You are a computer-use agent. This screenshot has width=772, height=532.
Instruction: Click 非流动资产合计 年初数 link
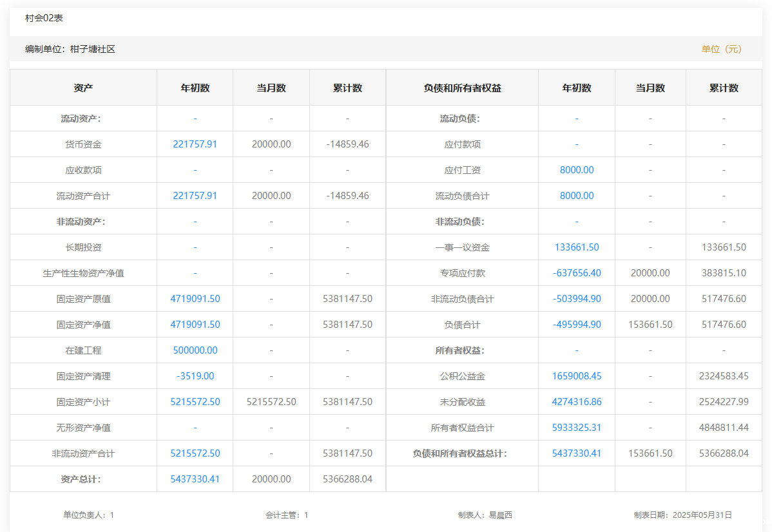click(195, 453)
